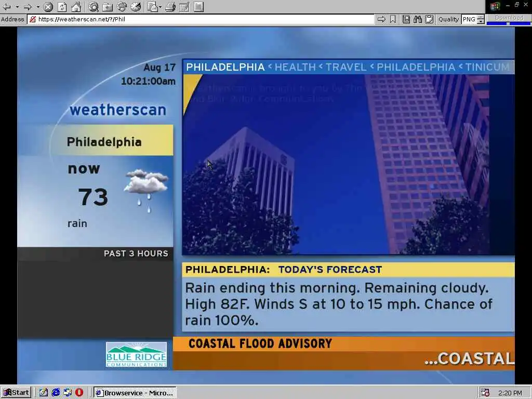
Task: Open the bookmarks book icon
Action: pos(406,19)
